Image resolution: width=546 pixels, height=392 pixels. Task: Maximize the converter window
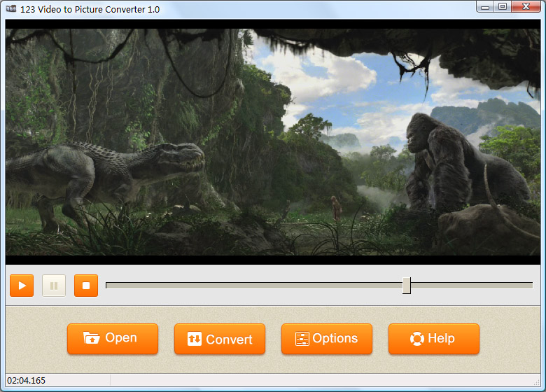(502, 7)
